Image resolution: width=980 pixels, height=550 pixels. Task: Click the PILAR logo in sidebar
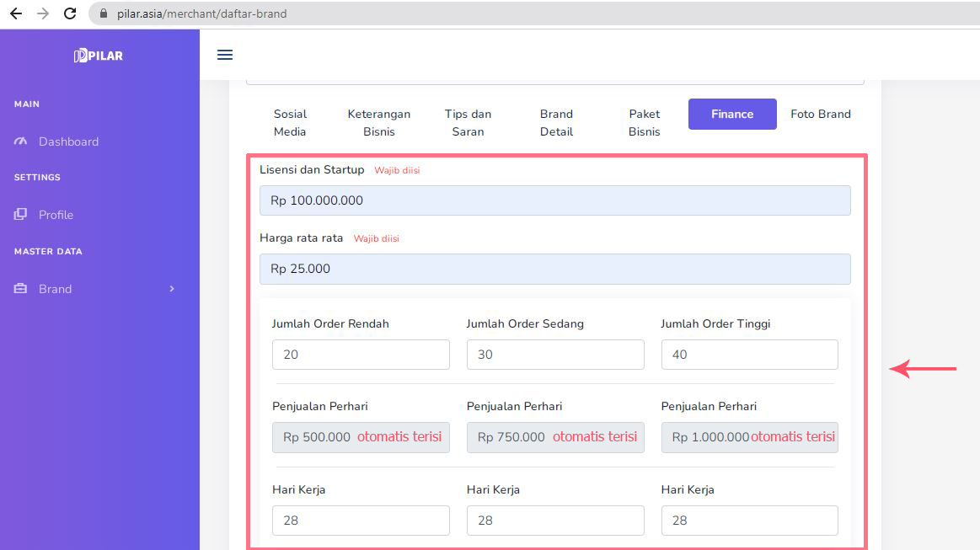(x=99, y=56)
